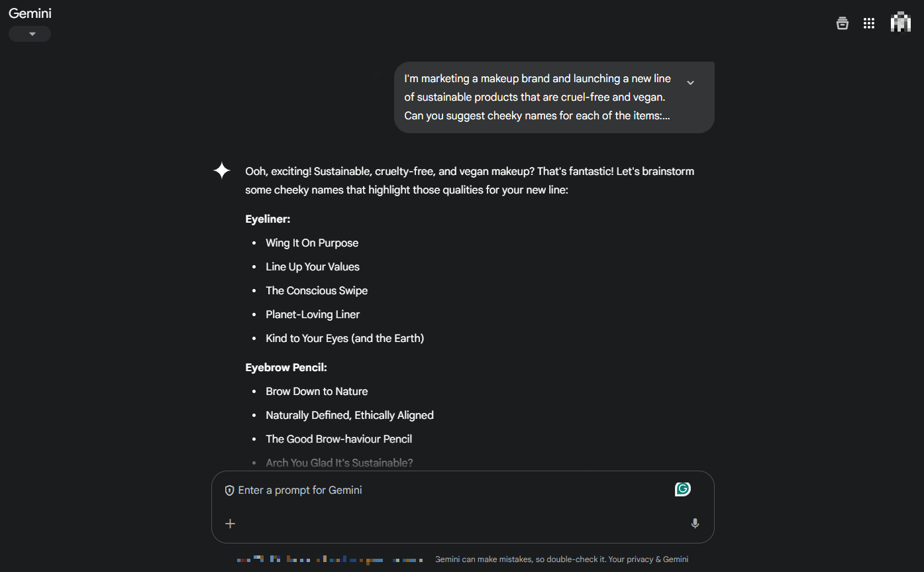Screen dimensions: 924x572
Task: Click "The Good Brow-haviour Pencil" suggestion
Action: click(x=338, y=439)
